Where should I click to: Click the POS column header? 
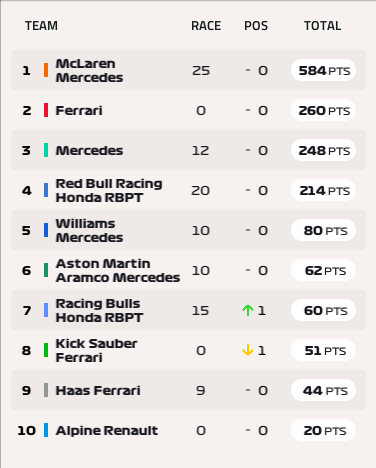click(256, 26)
